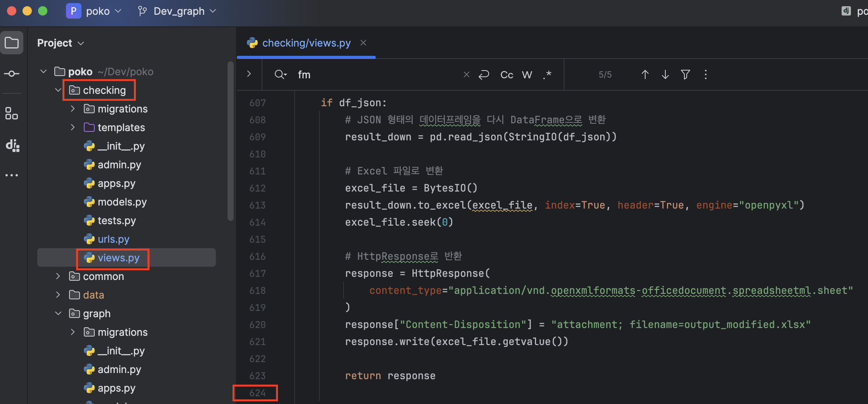
Task: Click line number 607 in gutter
Action: tap(257, 103)
